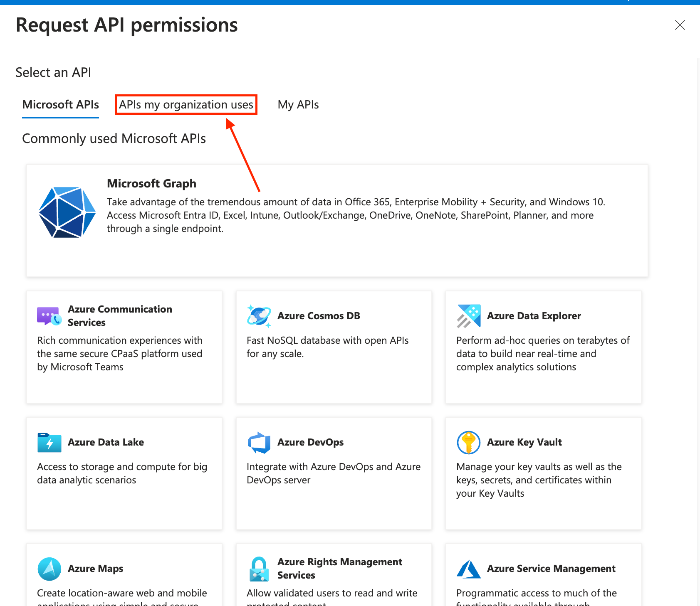Click the Azure Cosmos DB planet icon
This screenshot has height=606, width=700.
[x=259, y=316]
